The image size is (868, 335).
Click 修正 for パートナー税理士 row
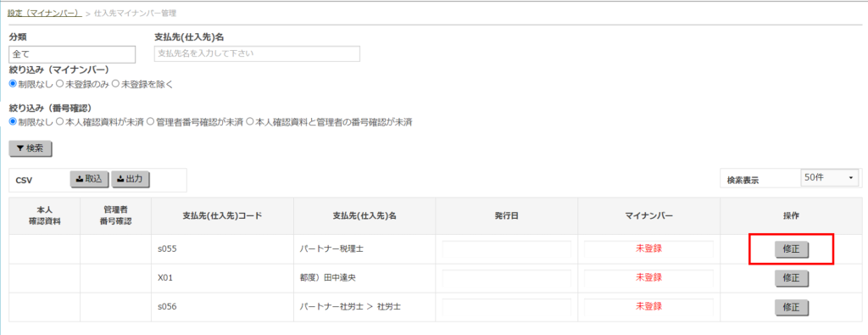(x=792, y=249)
